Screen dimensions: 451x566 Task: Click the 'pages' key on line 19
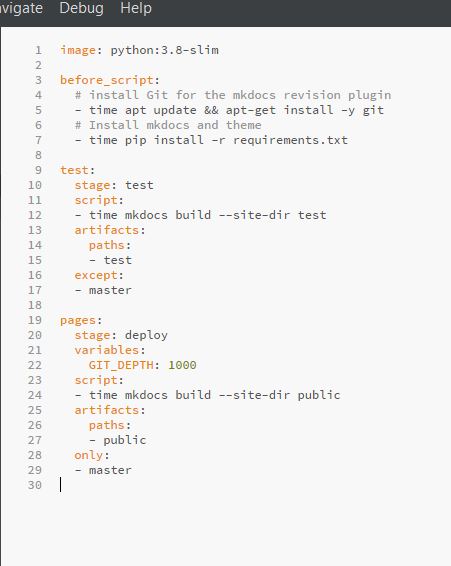(x=78, y=321)
